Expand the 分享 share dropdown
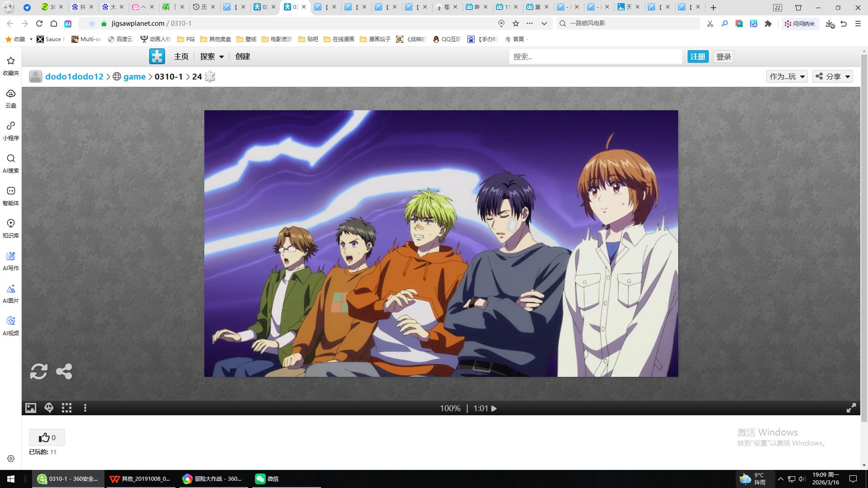The image size is (868, 488). pyautogui.click(x=833, y=76)
